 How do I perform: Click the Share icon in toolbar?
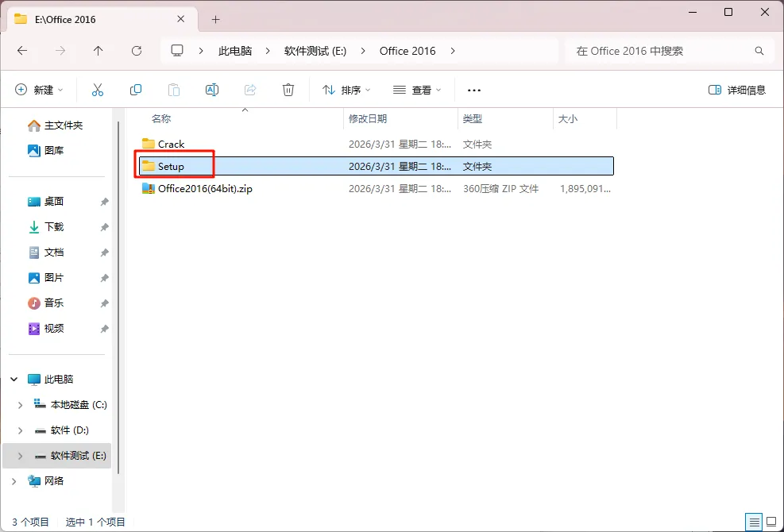250,90
